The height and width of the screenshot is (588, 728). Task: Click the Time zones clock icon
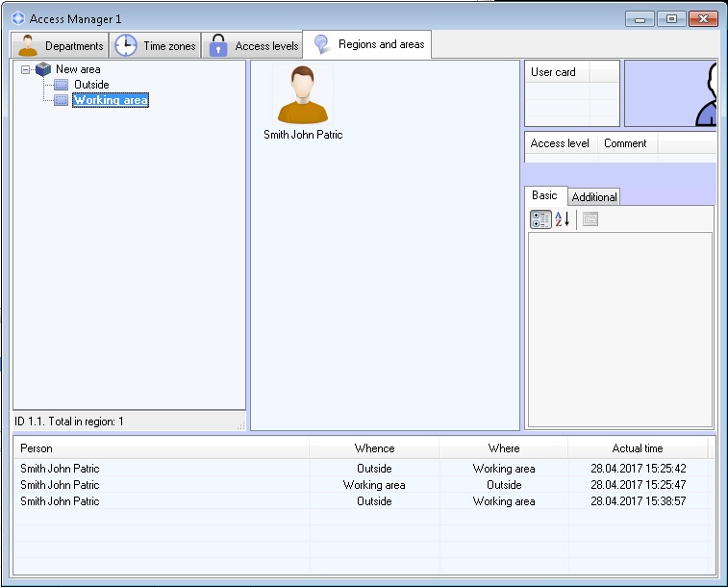tap(126, 45)
